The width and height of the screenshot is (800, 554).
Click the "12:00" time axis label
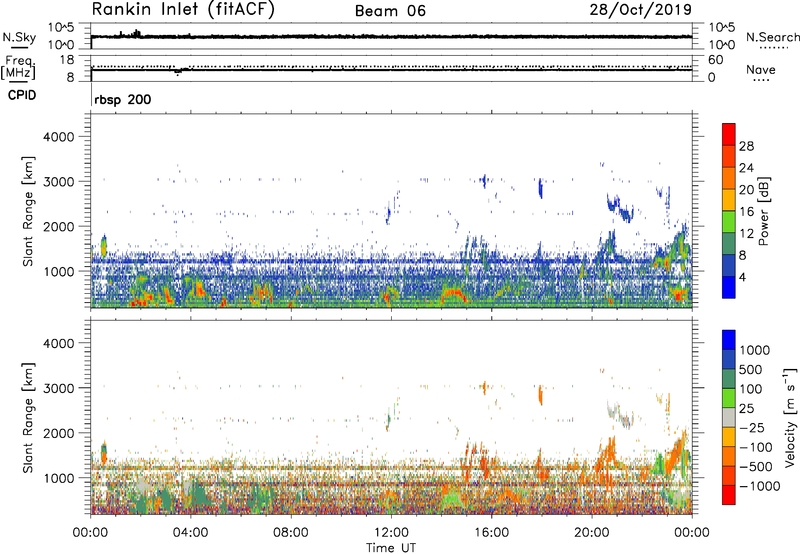391,533
